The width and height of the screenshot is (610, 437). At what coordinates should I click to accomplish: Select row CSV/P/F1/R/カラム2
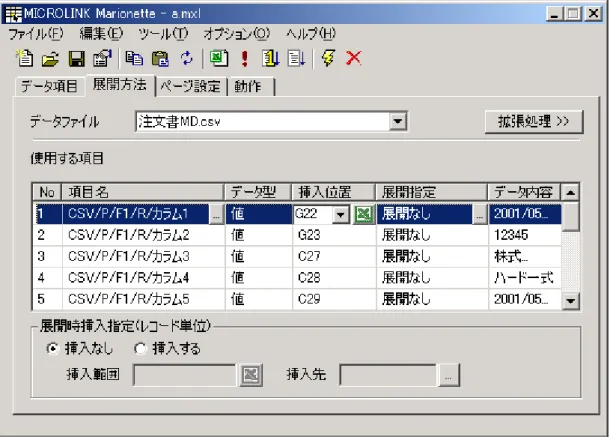297,235
